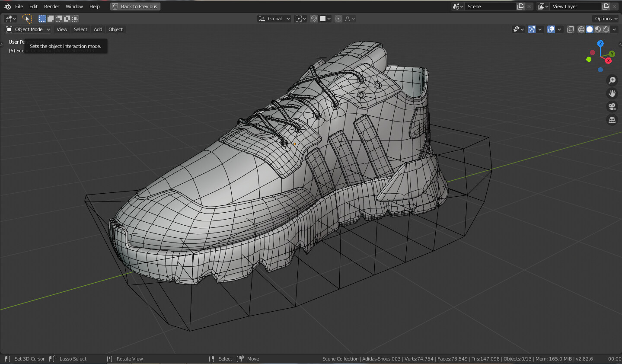Toggle proportional editing

coord(338,19)
